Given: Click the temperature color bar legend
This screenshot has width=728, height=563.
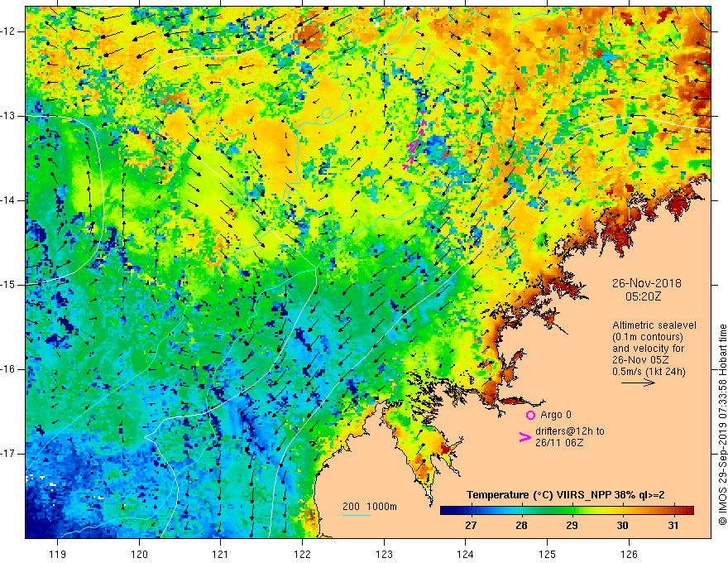Looking at the screenshot, I should (567, 511).
